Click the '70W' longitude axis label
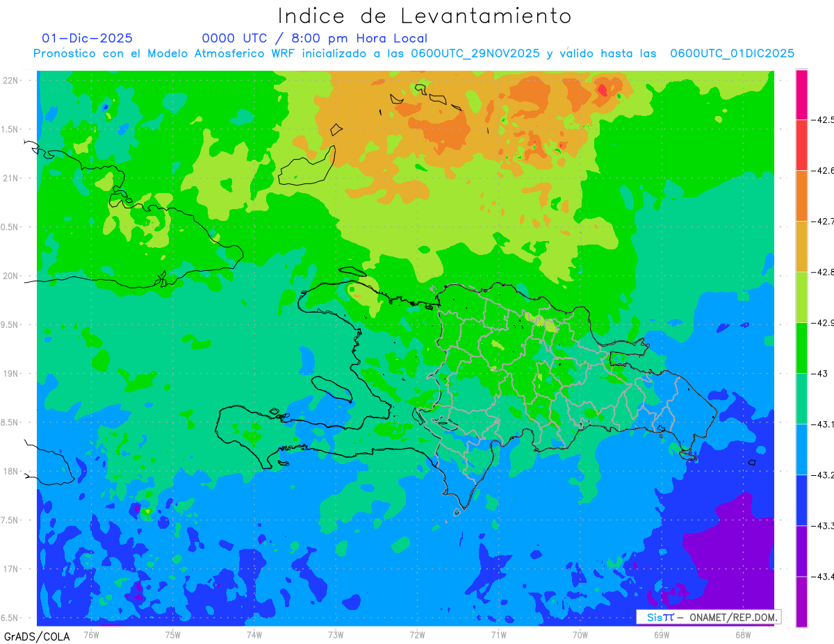The width and height of the screenshot is (834, 644). click(580, 634)
